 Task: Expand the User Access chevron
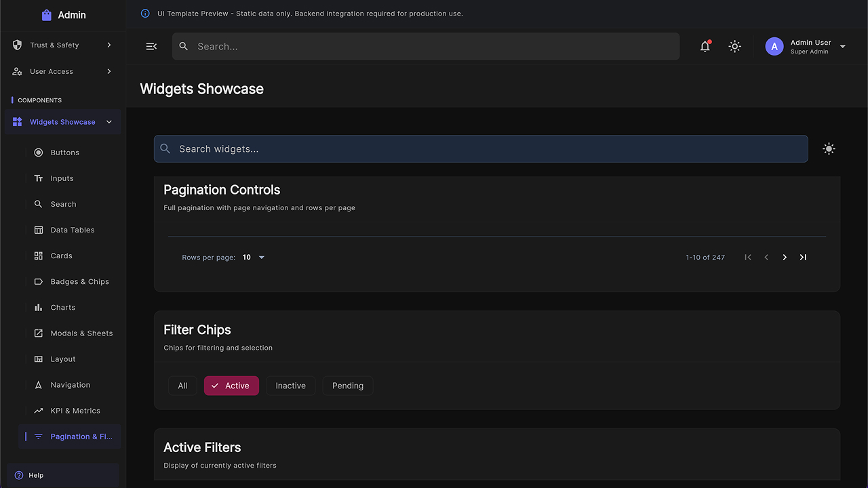point(109,71)
